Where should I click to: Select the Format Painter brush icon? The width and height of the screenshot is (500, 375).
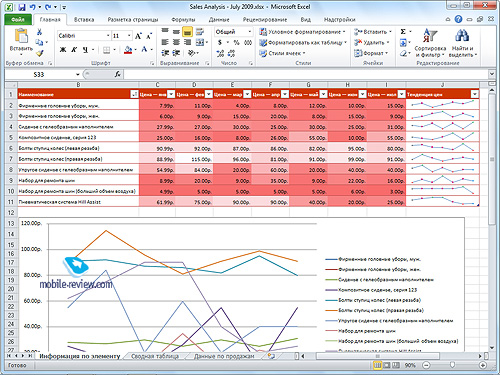pos(40,53)
